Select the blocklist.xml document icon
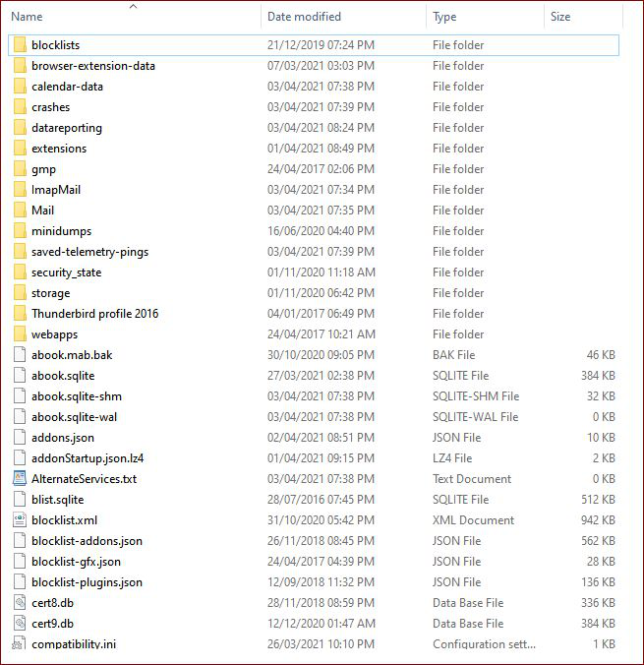Image resolution: width=644 pixels, height=665 pixels. pos(20,520)
